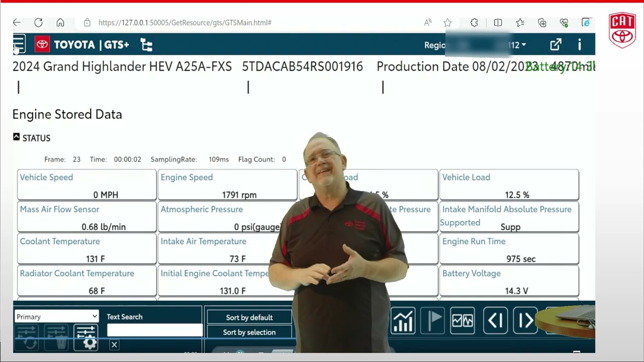Activate the Read aloud icon
This screenshot has height=362, width=644.
tap(428, 23)
